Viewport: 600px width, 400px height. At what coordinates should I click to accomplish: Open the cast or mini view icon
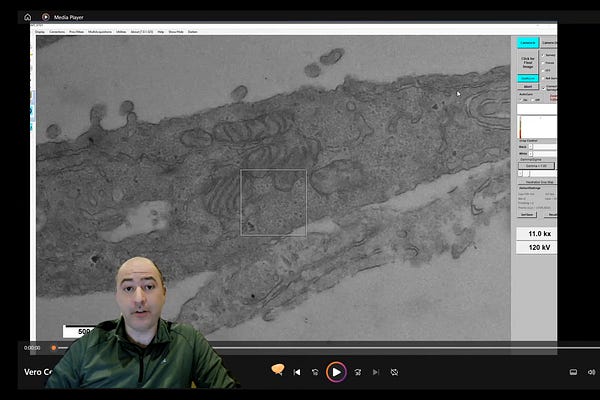pos(573,372)
